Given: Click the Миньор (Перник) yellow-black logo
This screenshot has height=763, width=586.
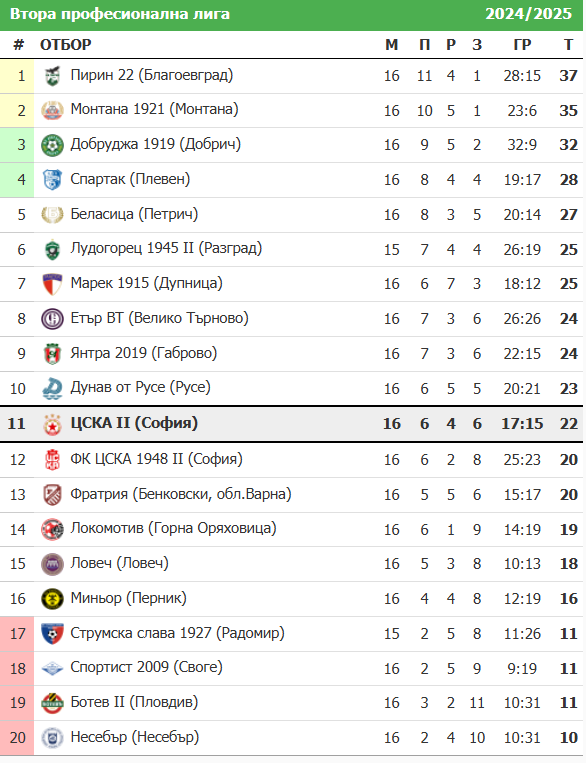Looking at the screenshot, I should click(52, 599).
